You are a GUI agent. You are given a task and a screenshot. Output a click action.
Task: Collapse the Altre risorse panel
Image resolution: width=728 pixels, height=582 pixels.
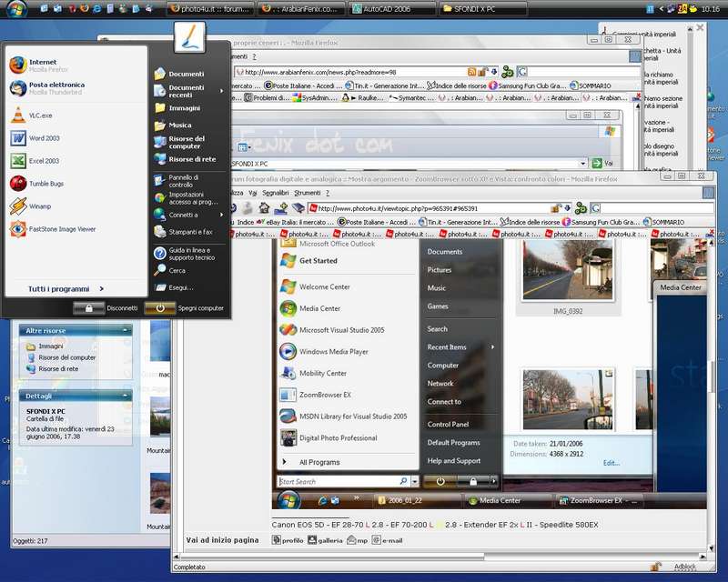click(x=125, y=330)
